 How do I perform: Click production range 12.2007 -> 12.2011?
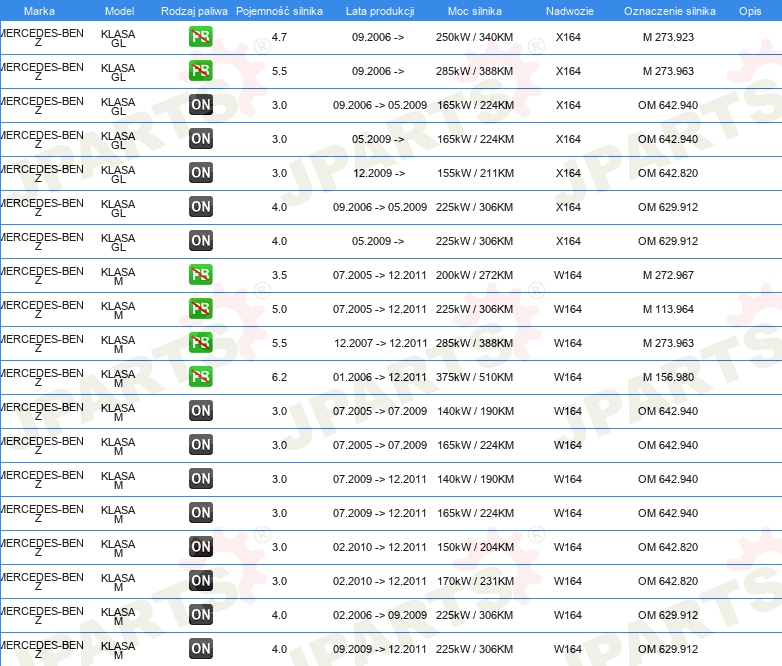coord(381,343)
